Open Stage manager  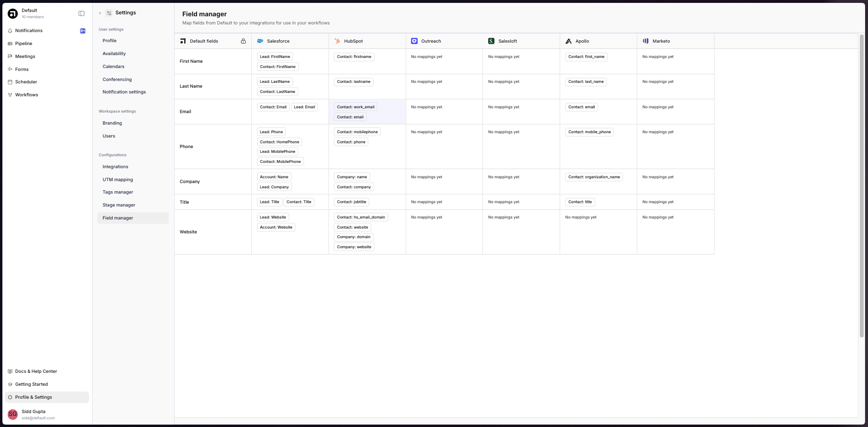click(119, 205)
